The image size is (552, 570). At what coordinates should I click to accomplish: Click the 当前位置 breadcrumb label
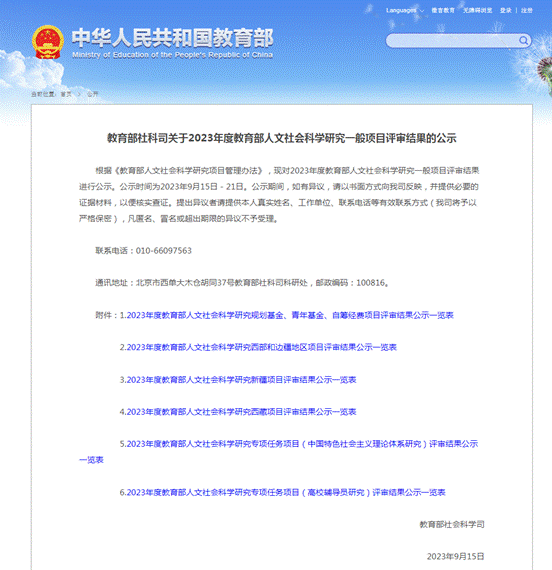(43, 94)
